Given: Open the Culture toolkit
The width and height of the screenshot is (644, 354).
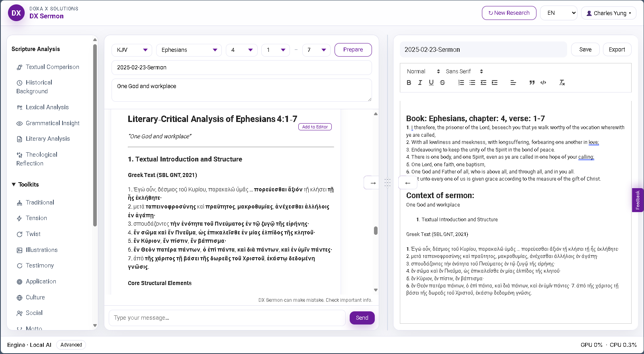Looking at the screenshot, I should [x=31, y=297].
